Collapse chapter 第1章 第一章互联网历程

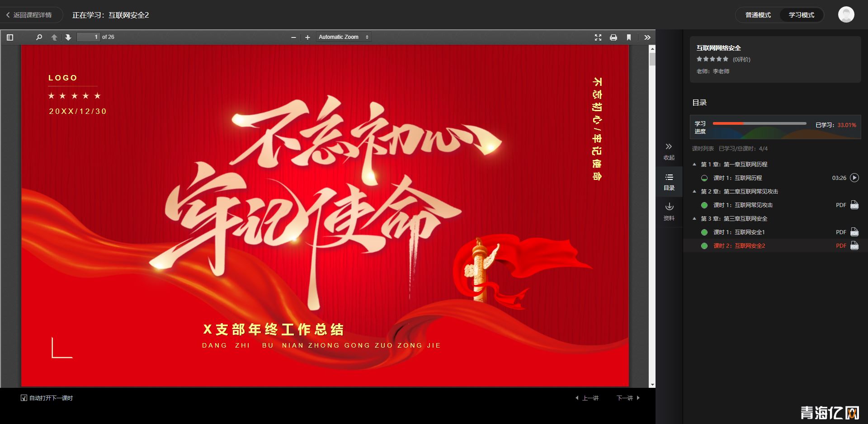(x=695, y=164)
